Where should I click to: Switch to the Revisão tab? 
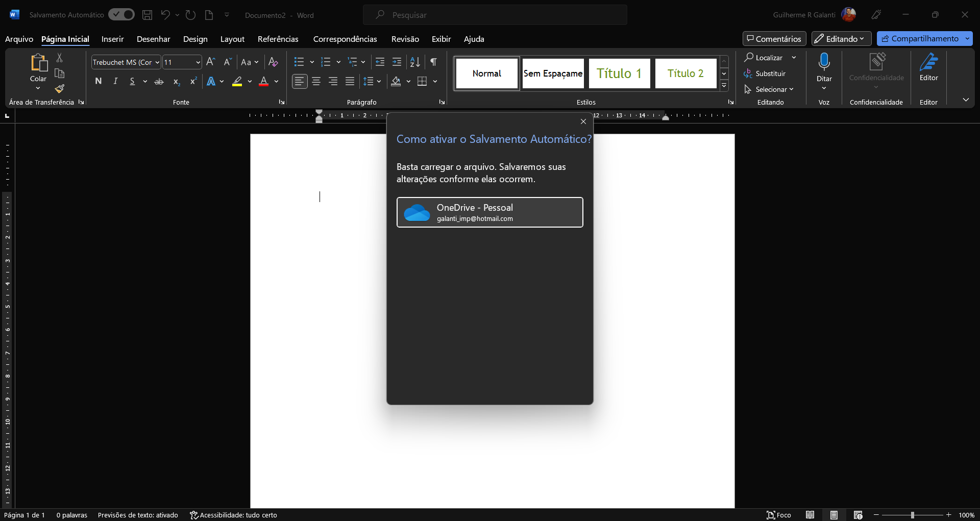(x=405, y=39)
